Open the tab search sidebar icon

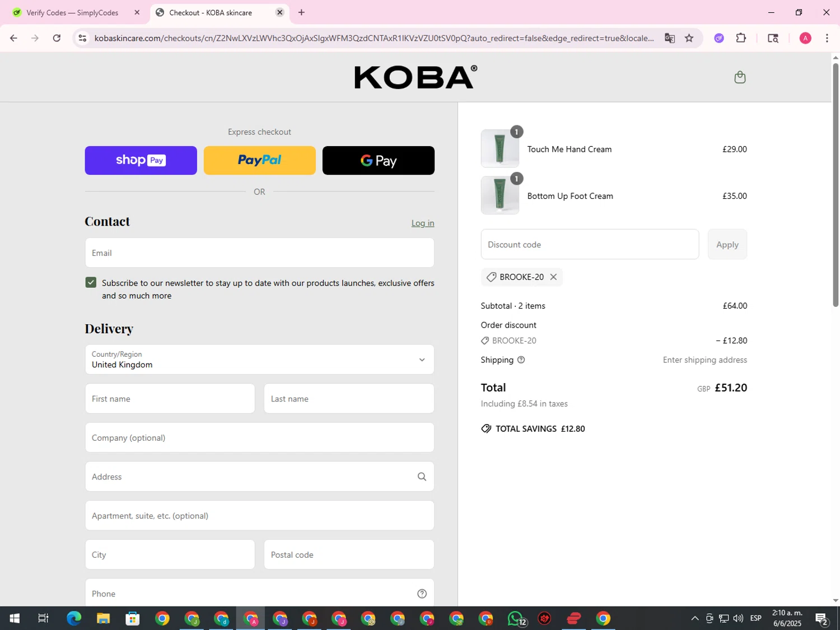773,38
